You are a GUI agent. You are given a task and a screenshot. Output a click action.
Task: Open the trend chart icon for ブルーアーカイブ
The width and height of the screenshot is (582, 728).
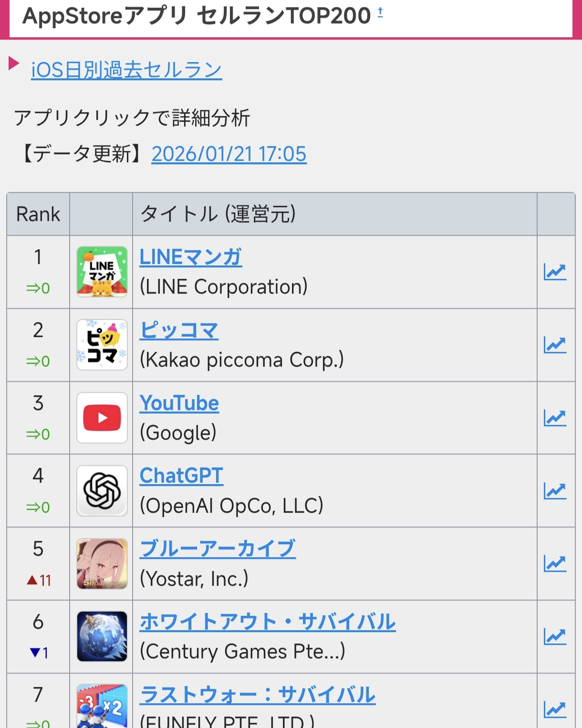coord(555,564)
